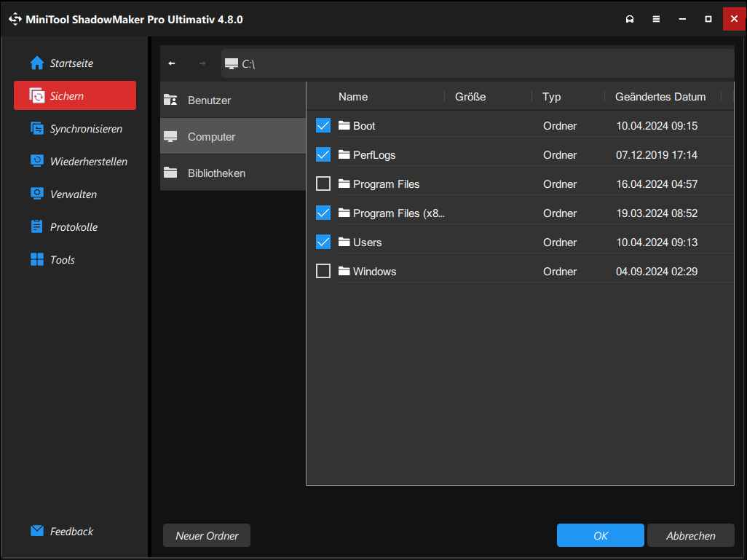747x560 pixels.
Task: Select Bibliotheken in the location list
Action: click(x=233, y=173)
